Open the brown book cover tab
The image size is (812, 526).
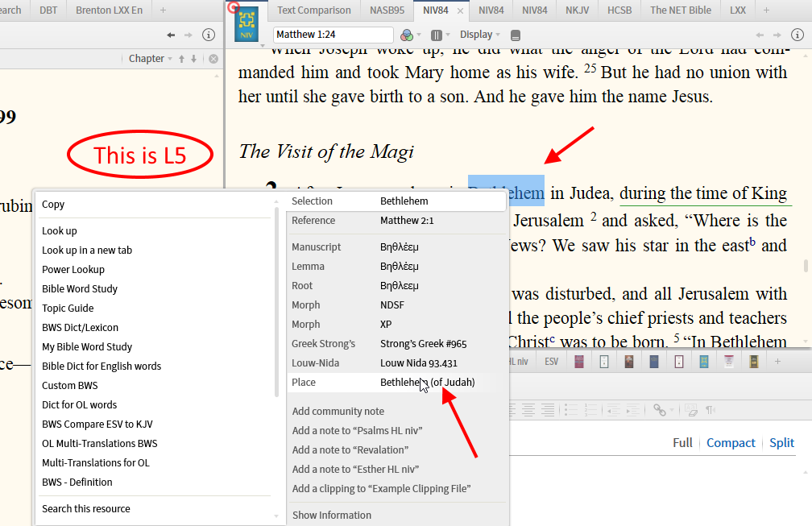(x=628, y=362)
